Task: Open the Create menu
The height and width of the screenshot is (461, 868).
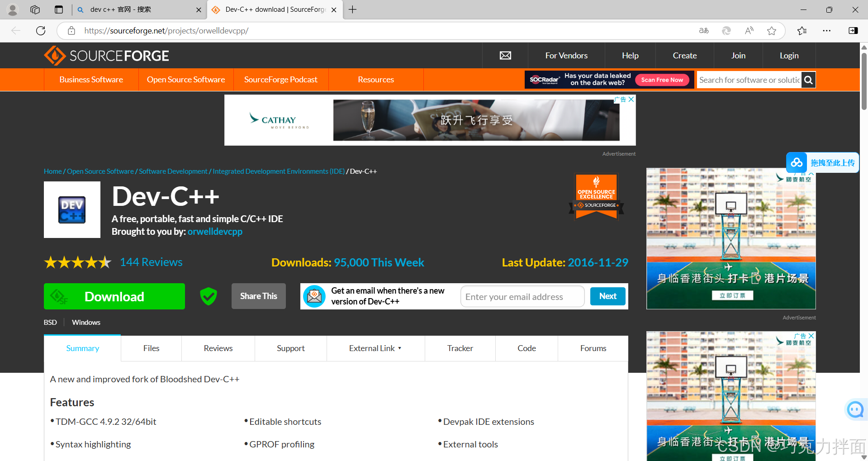Action: pos(684,56)
